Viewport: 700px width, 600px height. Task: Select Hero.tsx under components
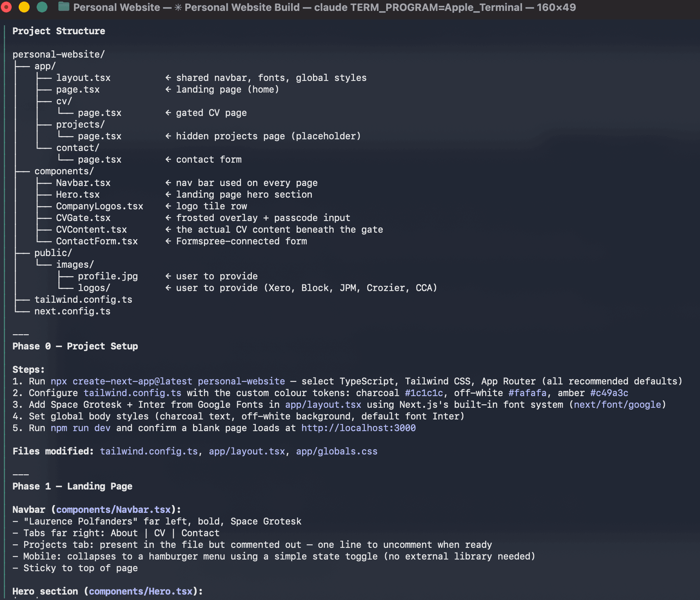pyautogui.click(x=77, y=194)
